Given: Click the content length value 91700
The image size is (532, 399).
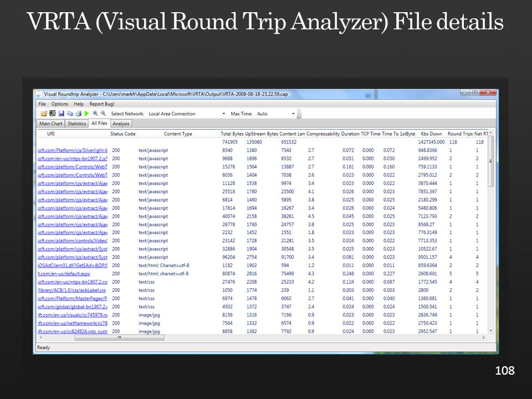Looking at the screenshot, I should (288, 257).
